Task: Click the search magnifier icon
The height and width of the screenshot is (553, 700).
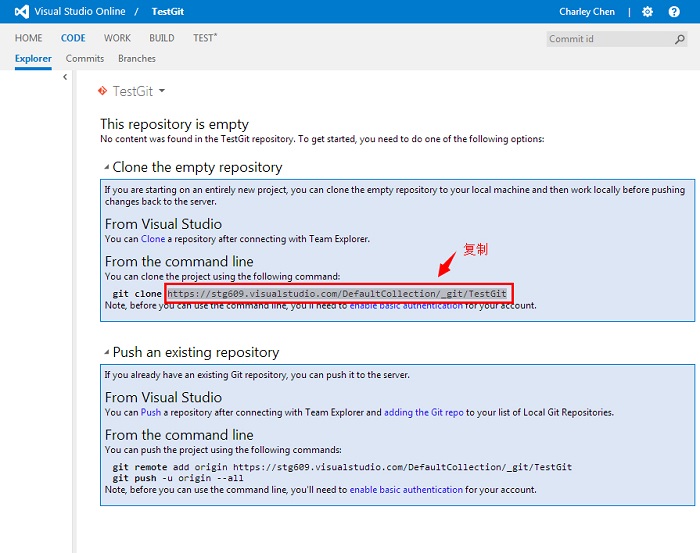Action: click(680, 39)
